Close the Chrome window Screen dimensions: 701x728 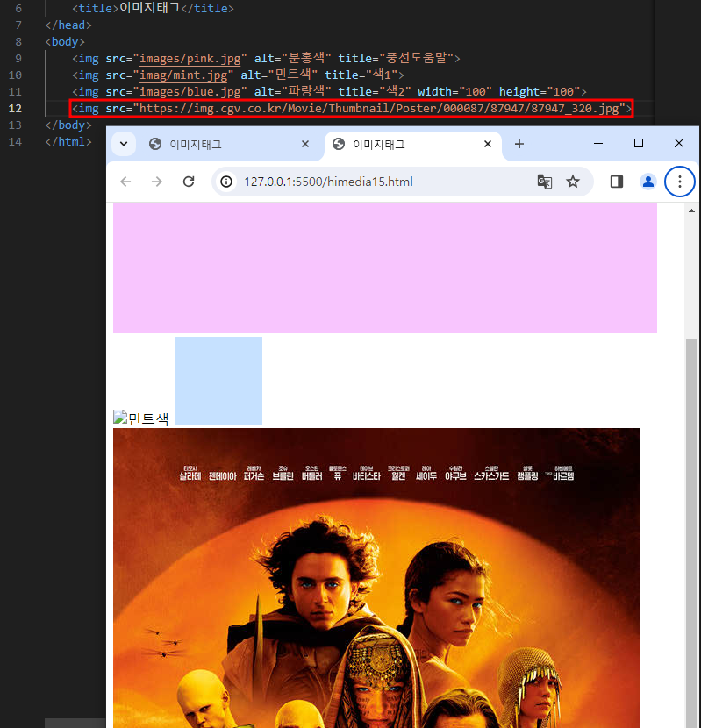679,144
